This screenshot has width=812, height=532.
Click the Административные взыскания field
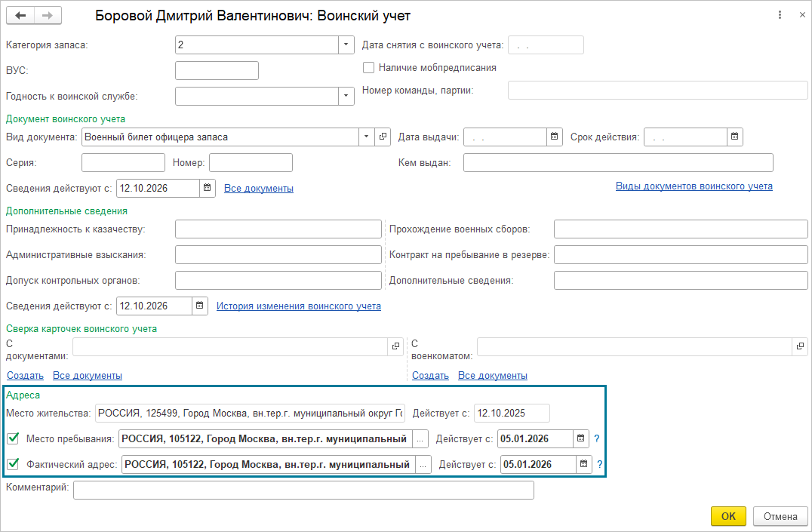click(278, 255)
